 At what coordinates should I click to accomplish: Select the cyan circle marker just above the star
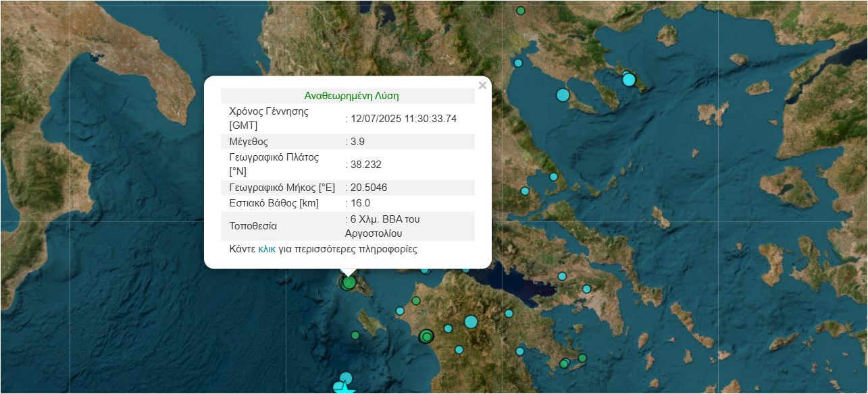click(x=346, y=378)
